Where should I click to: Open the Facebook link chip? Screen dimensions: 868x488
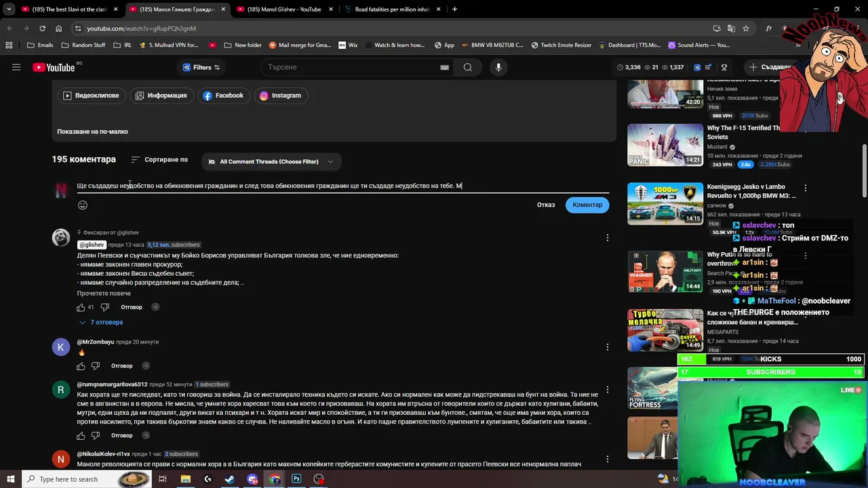[x=223, y=96]
